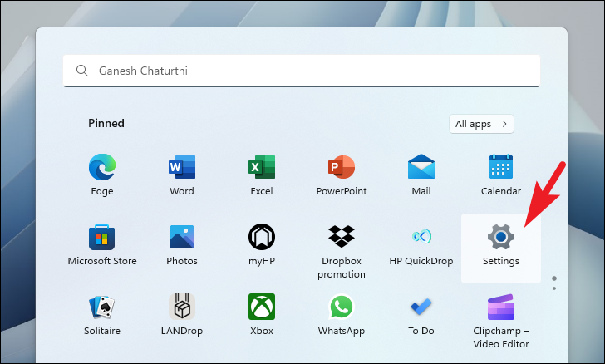
Task: Open the Excel pinned app
Action: pyautogui.click(x=262, y=167)
